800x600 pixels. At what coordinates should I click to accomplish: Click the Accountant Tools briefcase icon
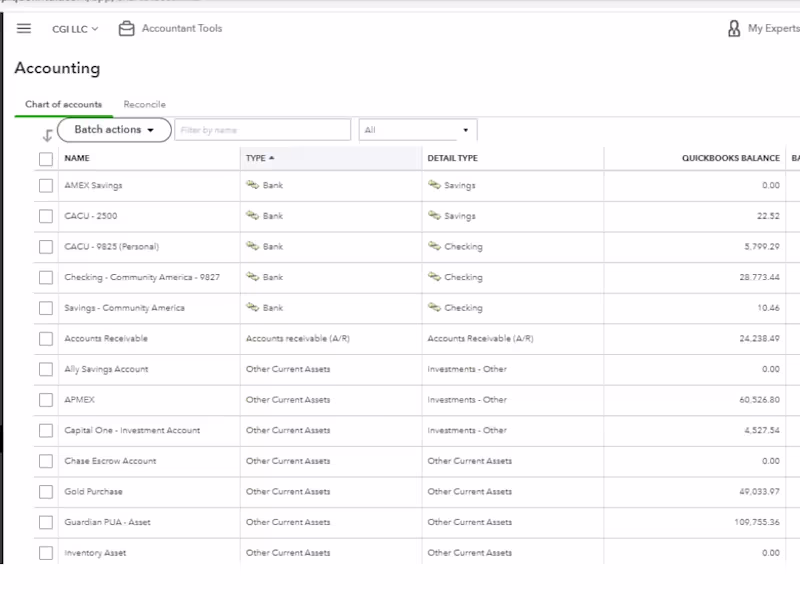tap(126, 29)
